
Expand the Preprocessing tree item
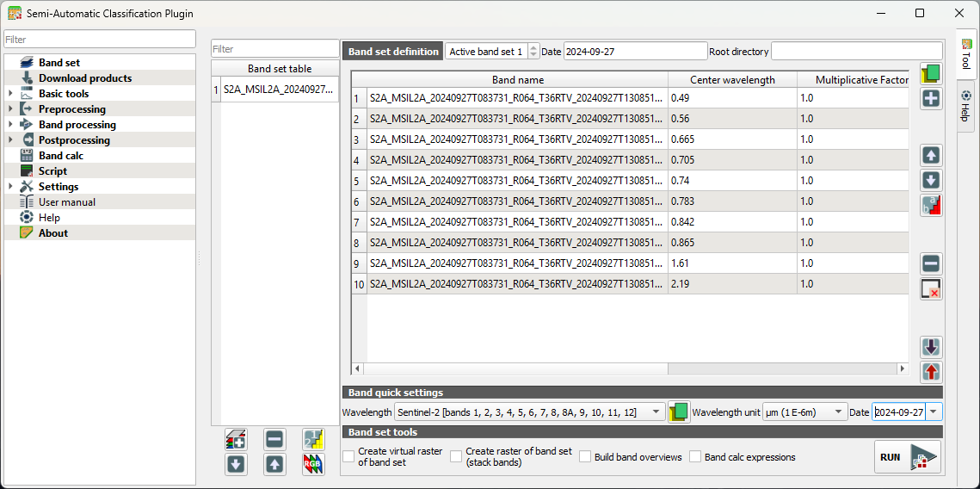coord(10,109)
